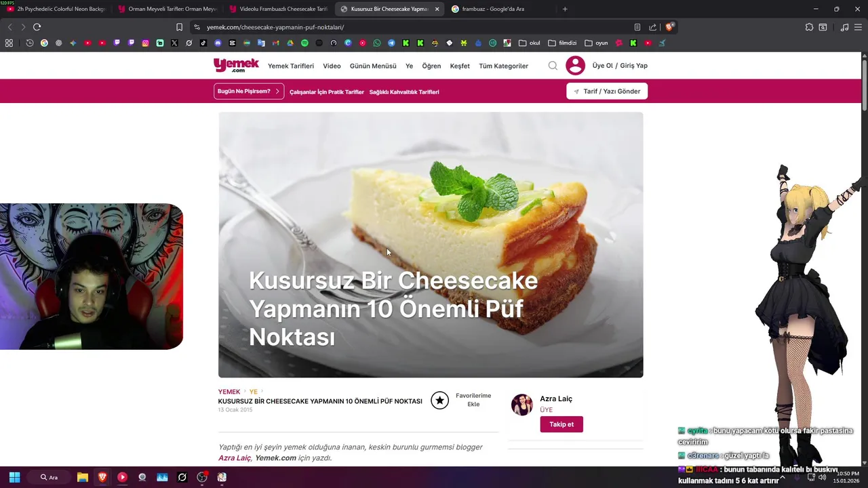Image resolution: width=868 pixels, height=488 pixels.
Task: Open Azra Laiç author profile photo
Action: click(x=521, y=405)
